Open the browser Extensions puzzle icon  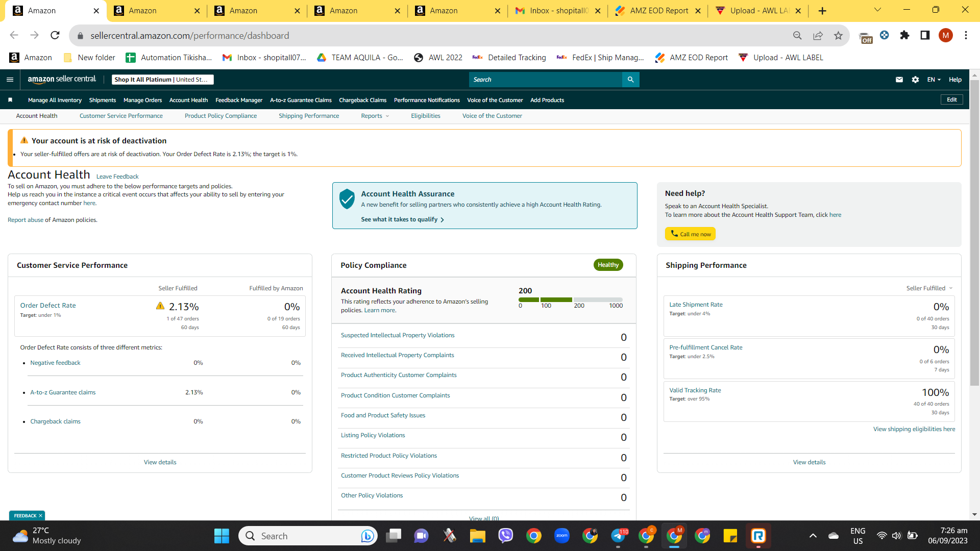click(x=904, y=35)
